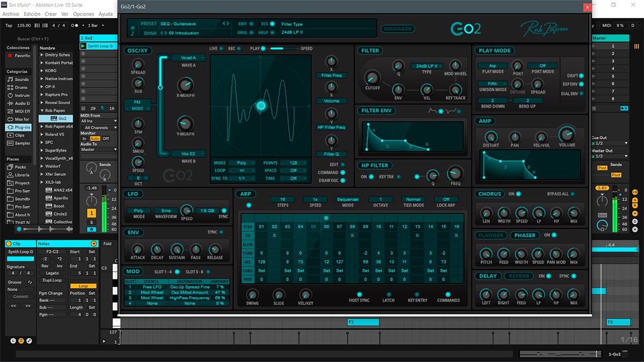Move the OSC mix vertical slider handle

tap(160, 87)
